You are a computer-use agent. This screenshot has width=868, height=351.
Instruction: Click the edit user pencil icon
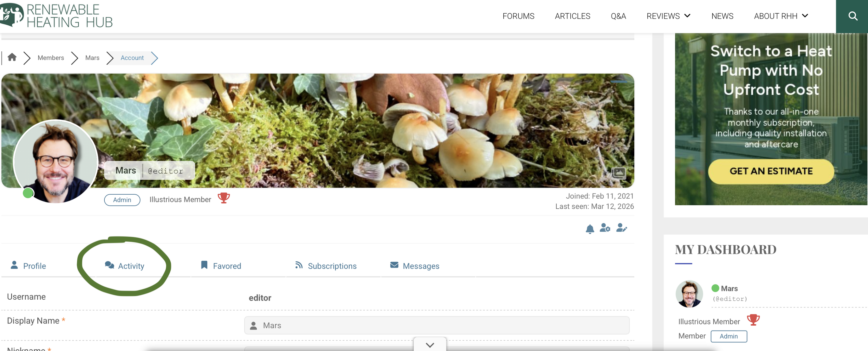[x=621, y=228]
